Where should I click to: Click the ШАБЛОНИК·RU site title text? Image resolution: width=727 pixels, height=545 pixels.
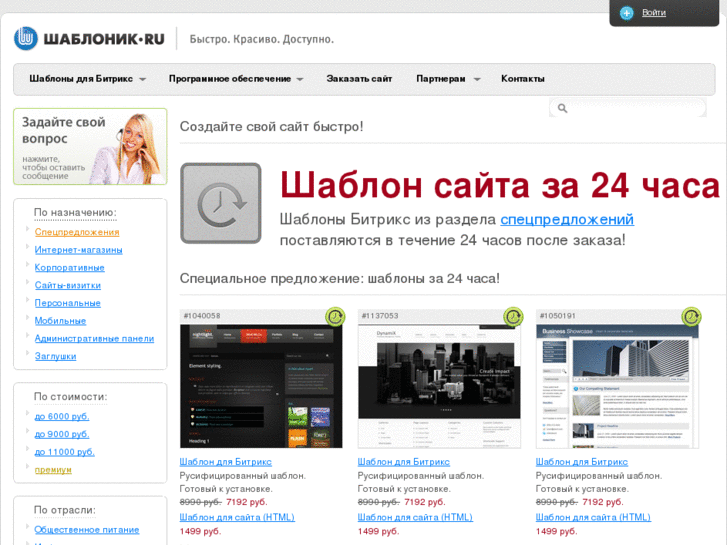tap(104, 39)
